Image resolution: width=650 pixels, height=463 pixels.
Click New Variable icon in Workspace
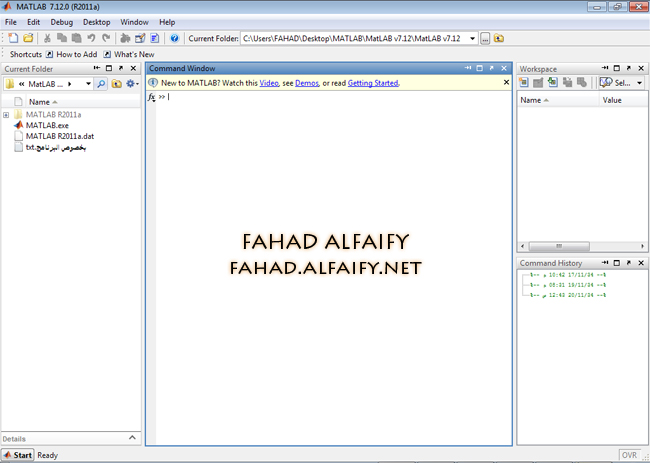click(x=525, y=83)
